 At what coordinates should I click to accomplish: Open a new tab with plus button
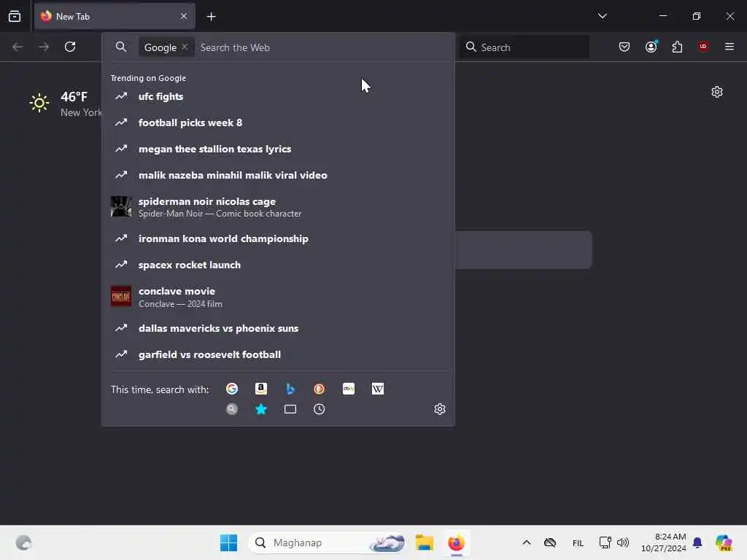[x=211, y=17]
